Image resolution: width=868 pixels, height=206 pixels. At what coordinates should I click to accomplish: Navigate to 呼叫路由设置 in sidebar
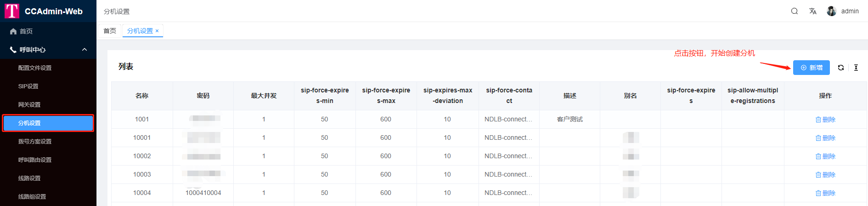tap(35, 160)
